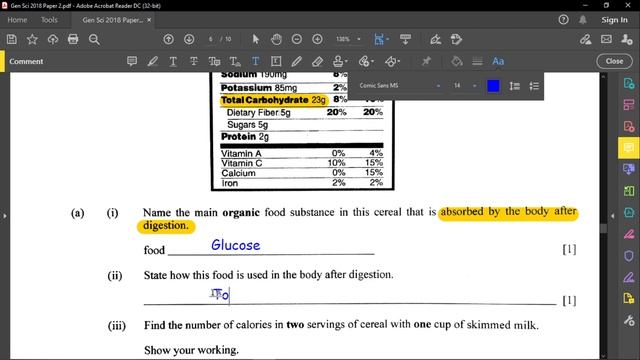640x360 pixels.
Task: Open the notifications bell
Action: 583,20
